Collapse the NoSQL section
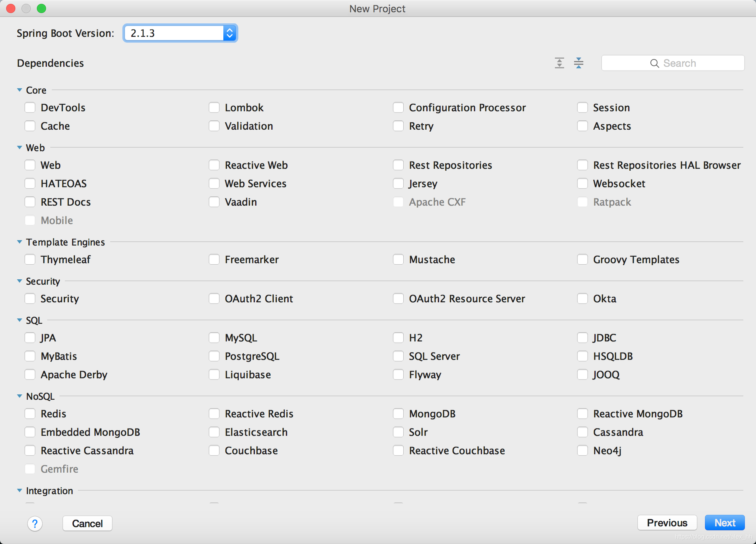 click(x=20, y=396)
